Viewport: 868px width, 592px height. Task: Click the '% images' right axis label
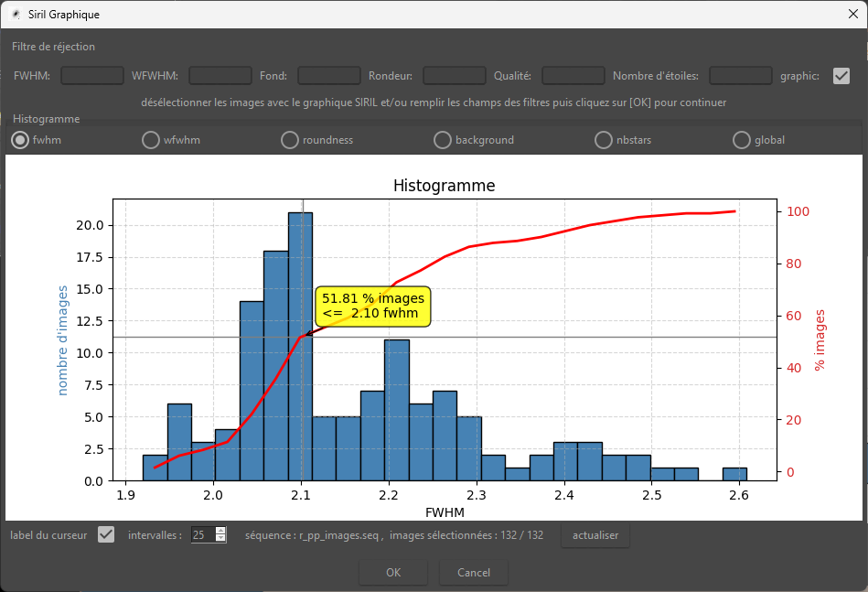pyautogui.click(x=820, y=340)
